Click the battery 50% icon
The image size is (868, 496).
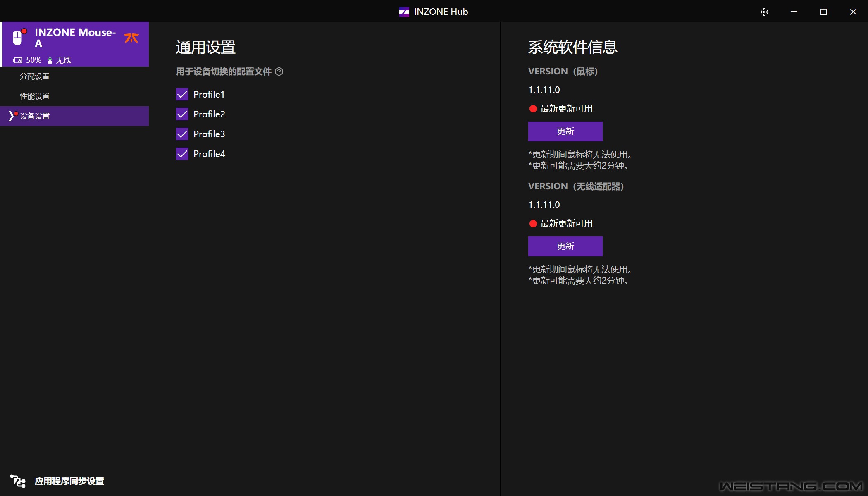(x=17, y=60)
